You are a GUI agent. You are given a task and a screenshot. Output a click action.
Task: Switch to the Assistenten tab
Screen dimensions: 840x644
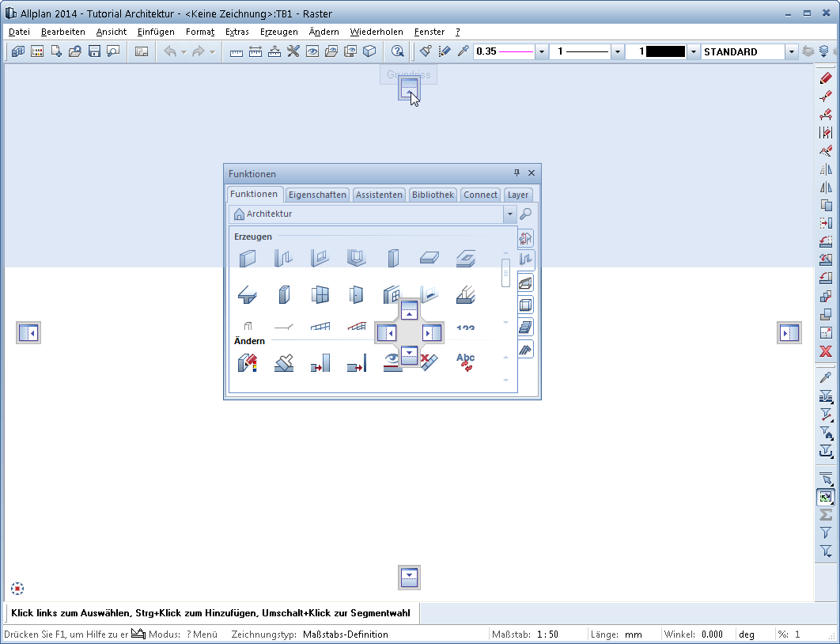click(379, 195)
